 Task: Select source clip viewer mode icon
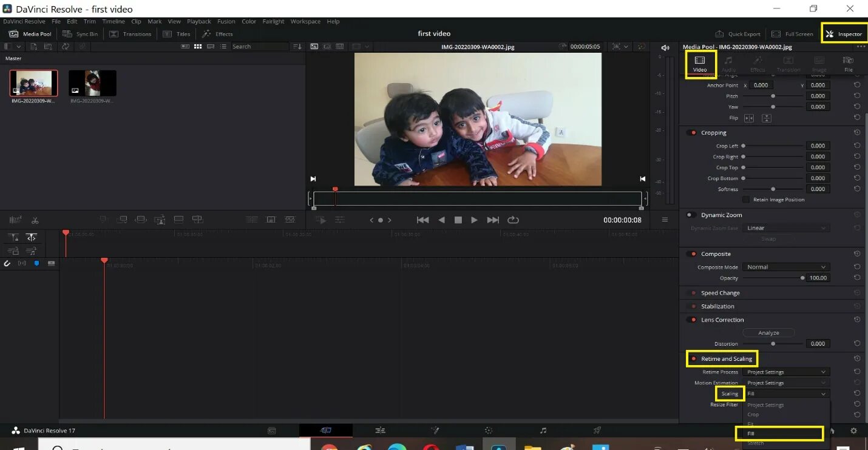tap(314, 46)
